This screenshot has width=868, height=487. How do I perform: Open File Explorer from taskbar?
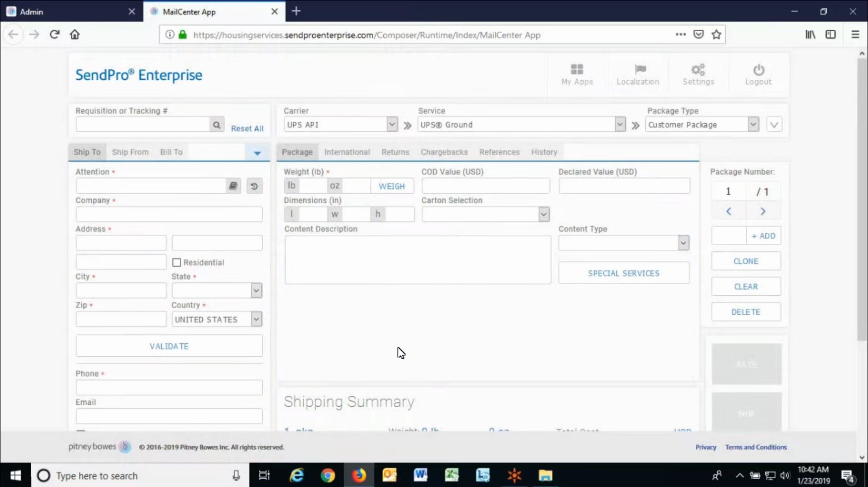545,476
